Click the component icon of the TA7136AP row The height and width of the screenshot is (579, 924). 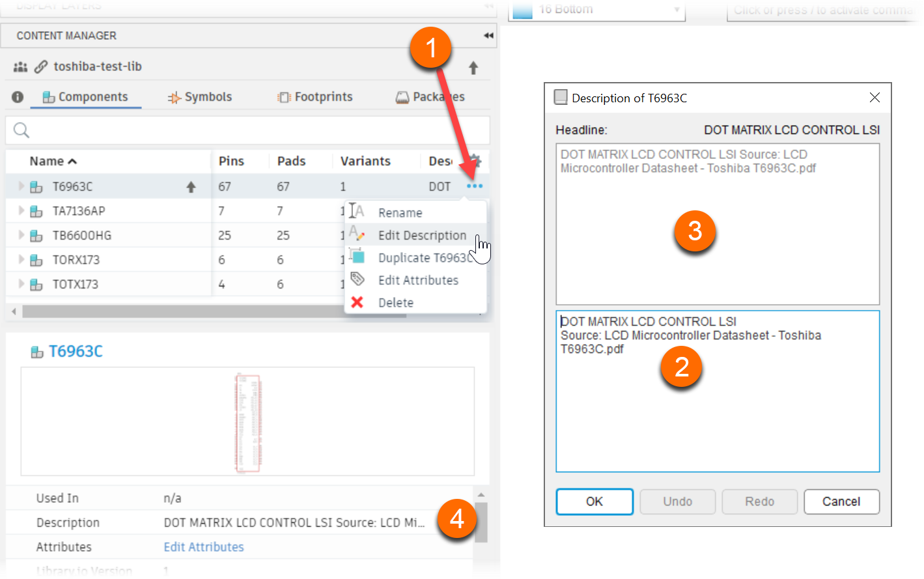pos(36,211)
